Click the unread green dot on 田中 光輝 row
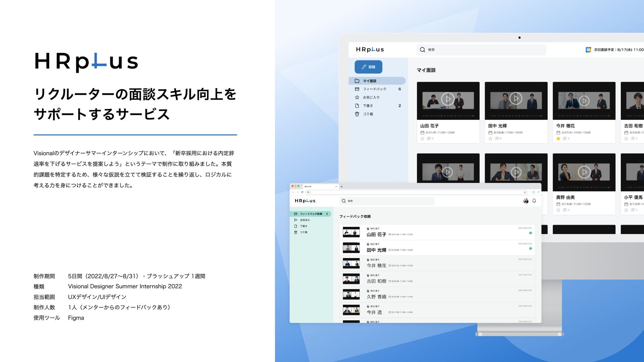Screen dimensions: 644x362 coord(530,248)
